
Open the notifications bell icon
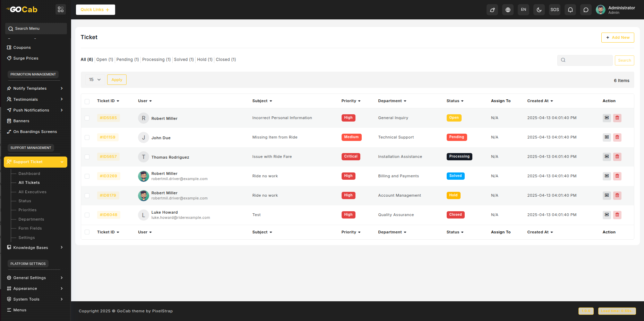tap(570, 10)
